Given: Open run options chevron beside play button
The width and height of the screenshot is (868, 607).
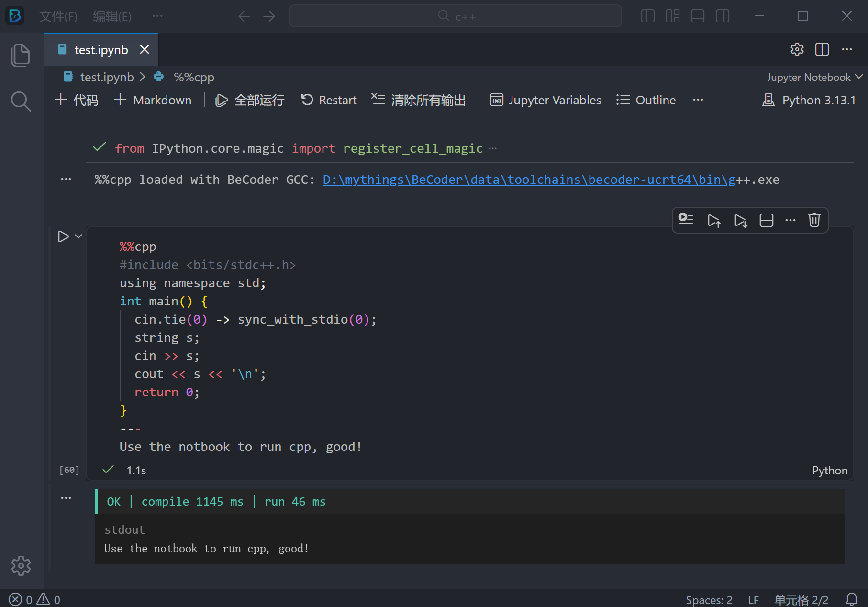Looking at the screenshot, I should 79,236.
